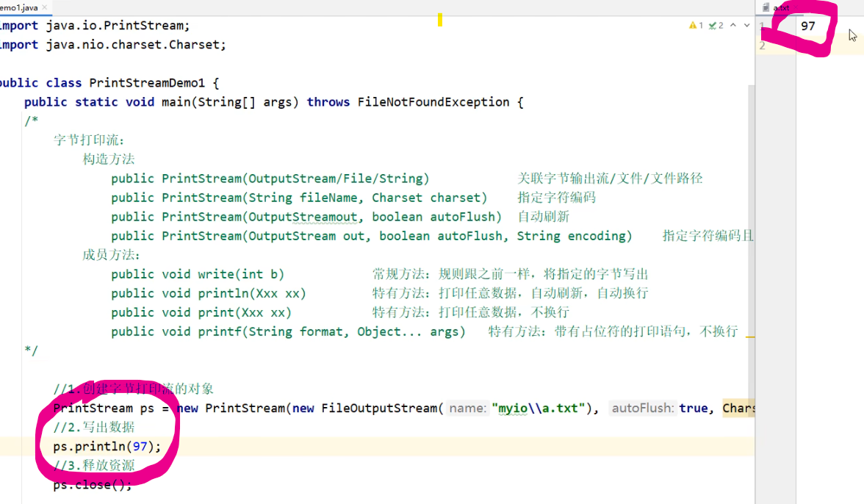Place cursor on 97 in a.txt

808,26
